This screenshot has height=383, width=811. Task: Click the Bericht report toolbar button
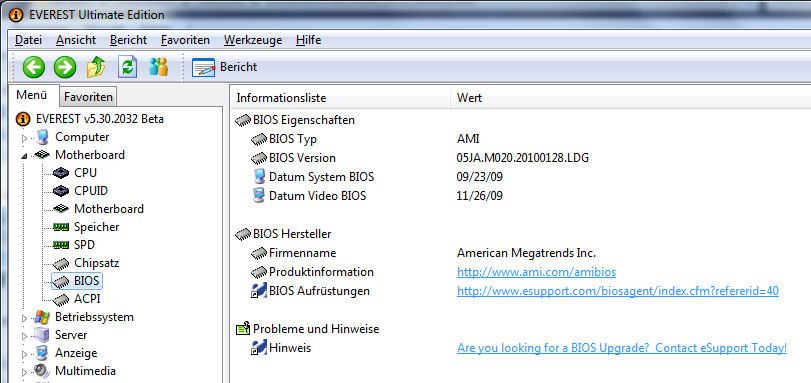click(x=224, y=67)
